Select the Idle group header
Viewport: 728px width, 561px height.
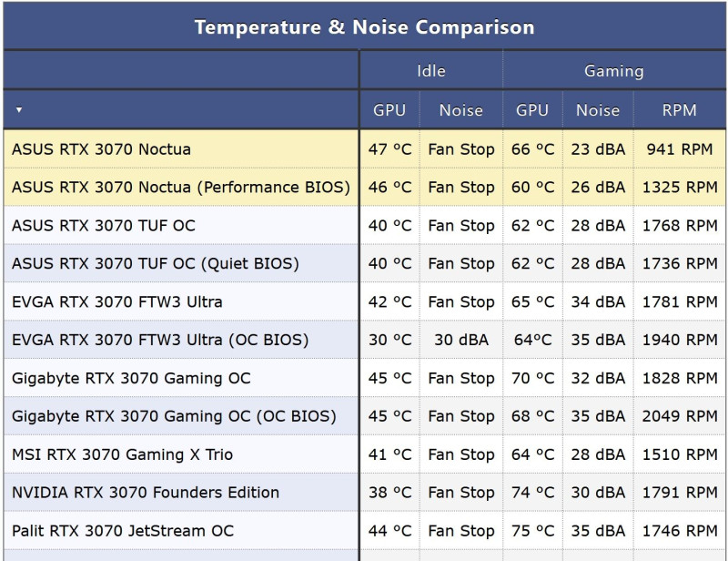(431, 71)
